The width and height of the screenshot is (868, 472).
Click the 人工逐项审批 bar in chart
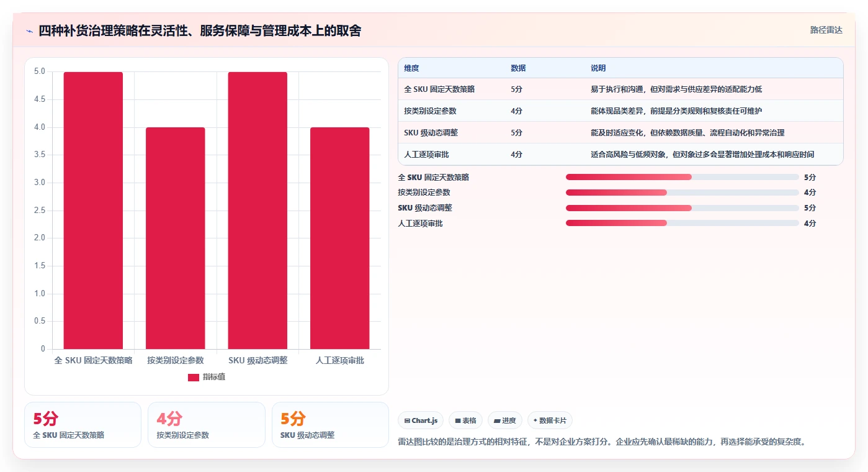point(340,238)
